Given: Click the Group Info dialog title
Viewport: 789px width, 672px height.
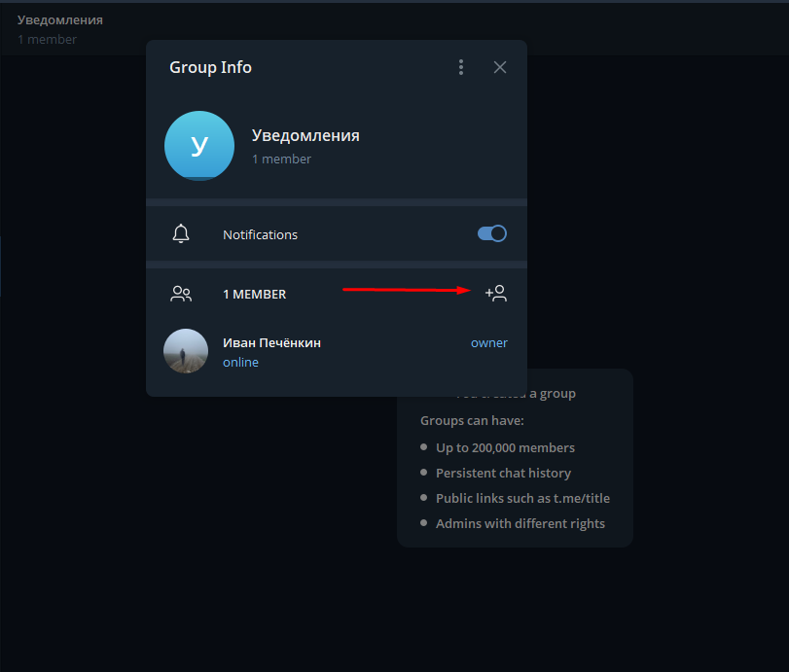Looking at the screenshot, I should point(210,67).
